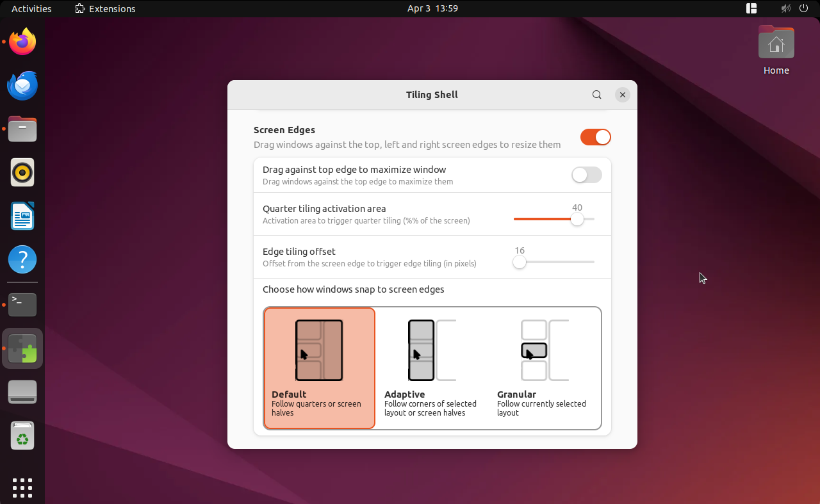Viewport: 820px width, 504px height.
Task: Click the Drag against top edge label
Action: (x=354, y=170)
